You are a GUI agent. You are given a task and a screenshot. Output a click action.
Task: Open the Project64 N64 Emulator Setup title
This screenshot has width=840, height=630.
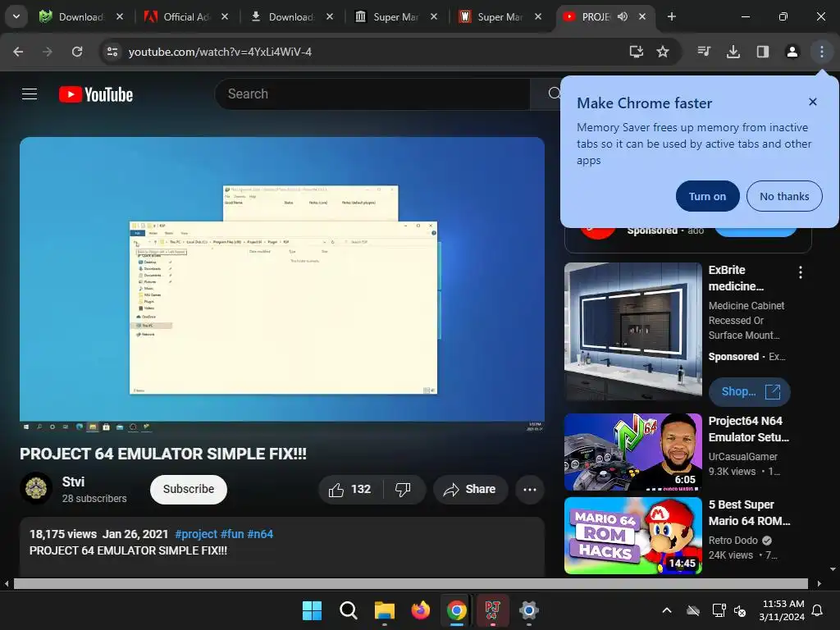click(x=748, y=429)
